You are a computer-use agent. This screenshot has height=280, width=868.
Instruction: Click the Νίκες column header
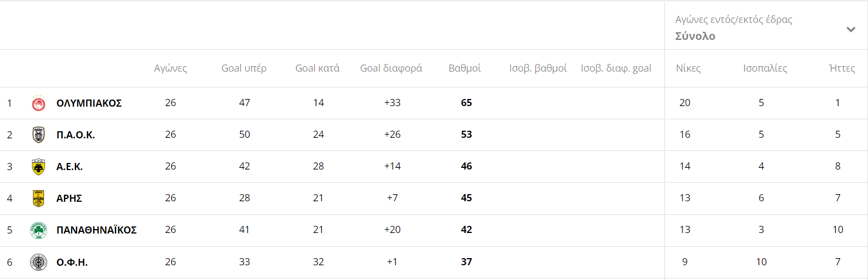pyautogui.click(x=688, y=68)
